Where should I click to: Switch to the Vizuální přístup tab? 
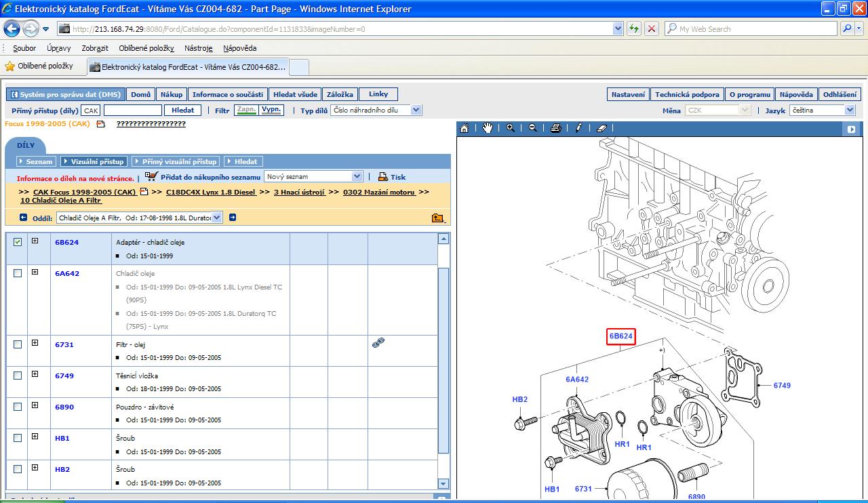coord(94,161)
